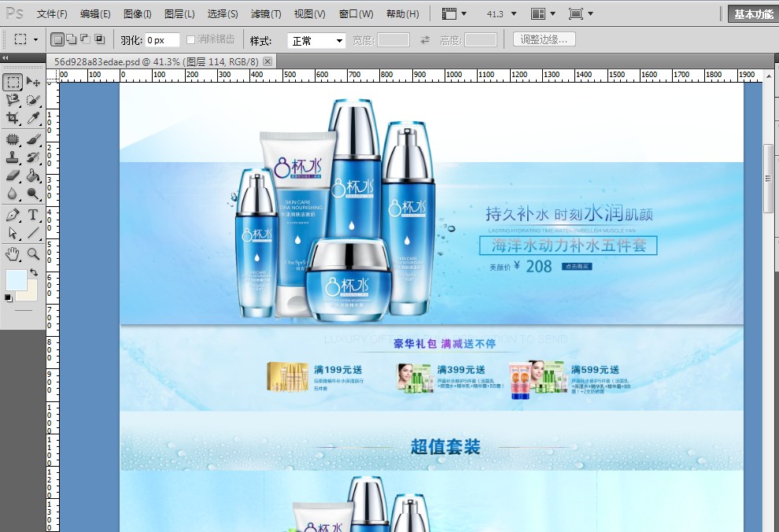Screen dimensions: 779x532
Task: Select the Brush tool
Action: click(33, 139)
